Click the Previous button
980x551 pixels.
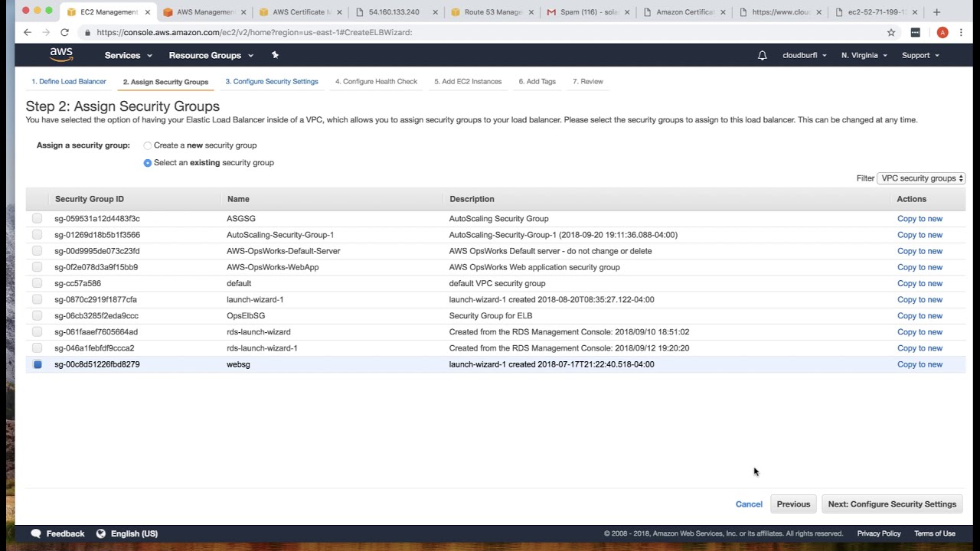click(x=793, y=504)
